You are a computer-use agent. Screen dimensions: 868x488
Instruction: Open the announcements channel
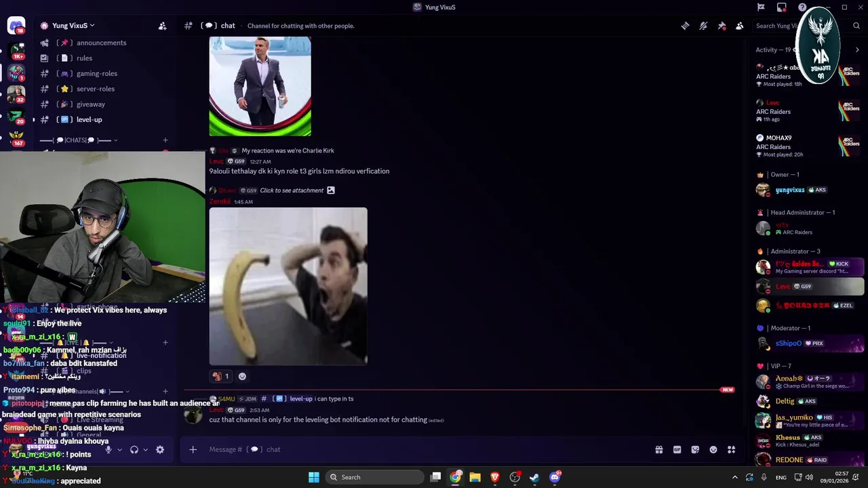click(102, 43)
